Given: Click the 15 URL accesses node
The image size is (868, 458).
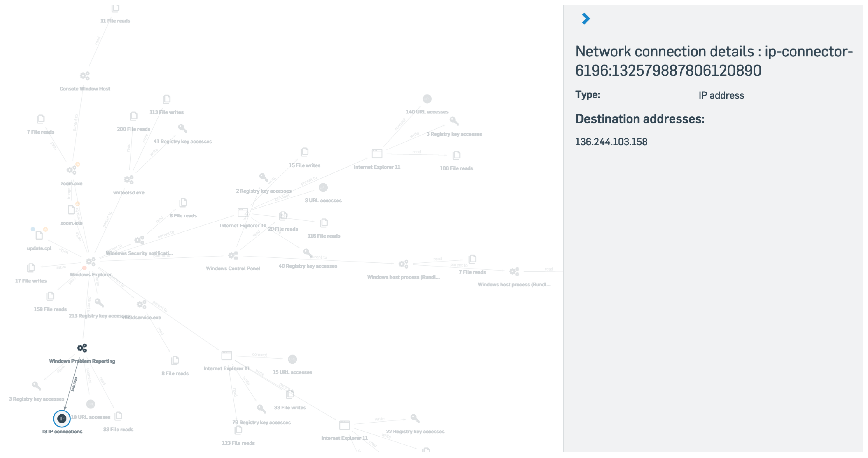Looking at the screenshot, I should click(x=292, y=359).
